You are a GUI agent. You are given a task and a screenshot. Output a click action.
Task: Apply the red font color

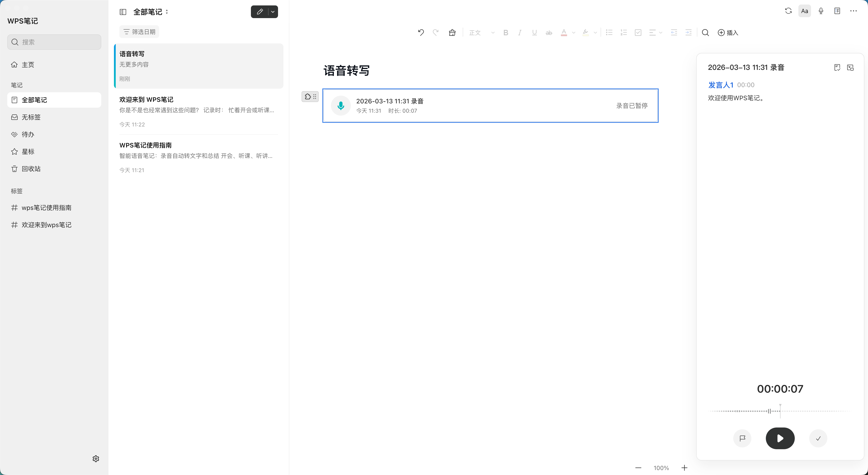click(564, 33)
